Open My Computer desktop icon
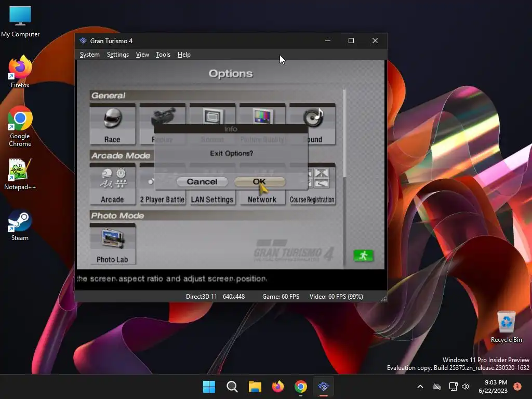The height and width of the screenshot is (399, 532). [x=20, y=21]
